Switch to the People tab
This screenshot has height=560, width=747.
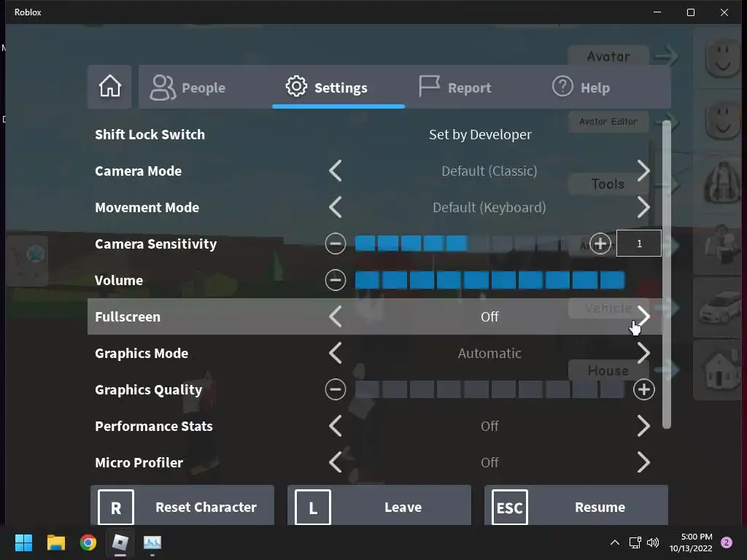187,87
